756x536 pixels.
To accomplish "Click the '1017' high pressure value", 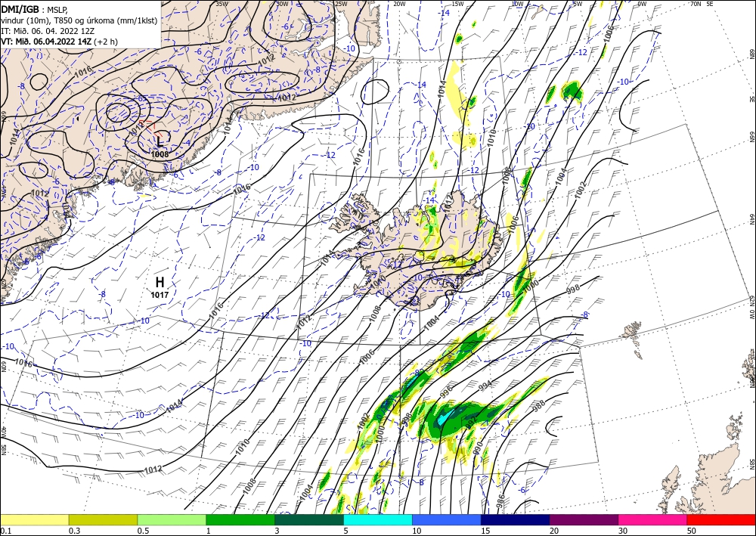I will pyautogui.click(x=160, y=295).
